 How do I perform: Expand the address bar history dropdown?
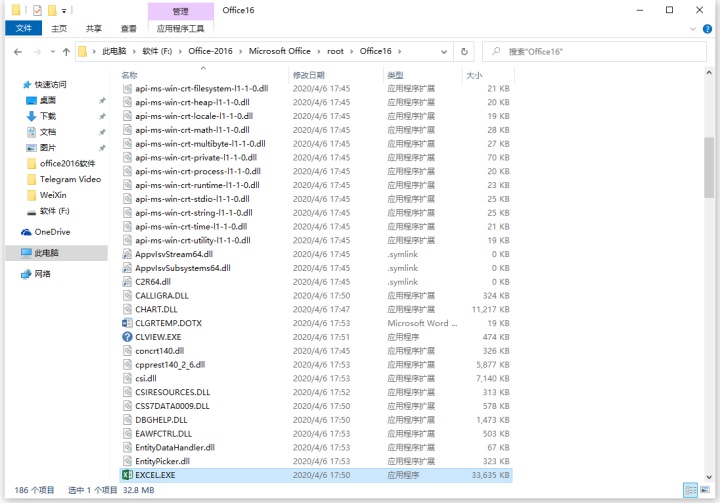coord(444,52)
